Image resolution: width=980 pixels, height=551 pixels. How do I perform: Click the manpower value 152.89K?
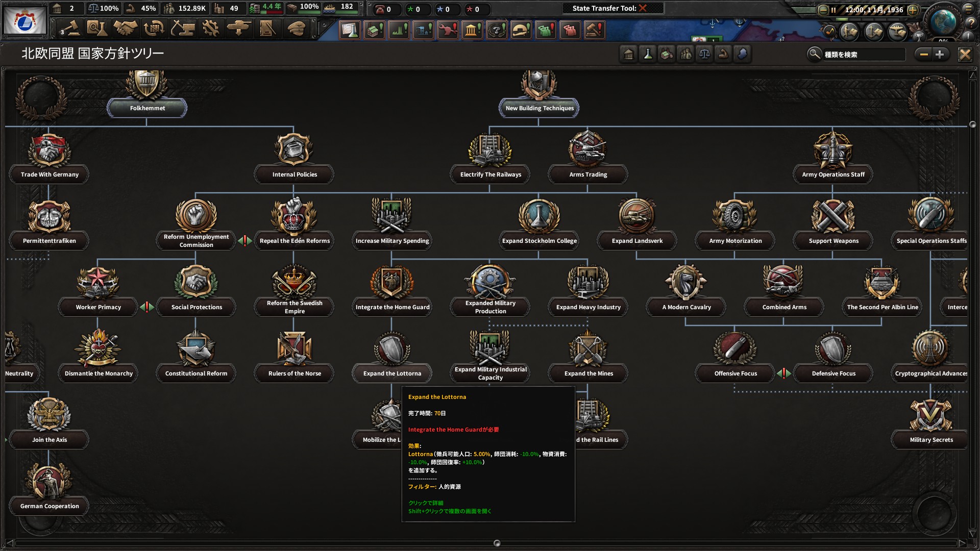(192, 8)
